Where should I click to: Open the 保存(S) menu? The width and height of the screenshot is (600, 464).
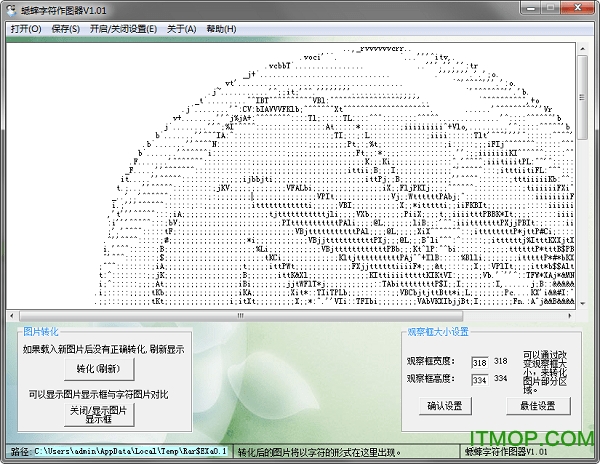point(65,29)
